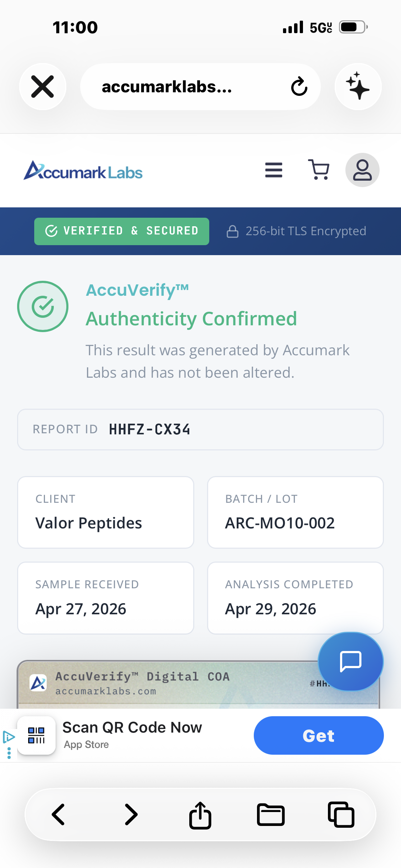Show open tabs overview
Viewport: 401px width, 868px height.
[341, 815]
